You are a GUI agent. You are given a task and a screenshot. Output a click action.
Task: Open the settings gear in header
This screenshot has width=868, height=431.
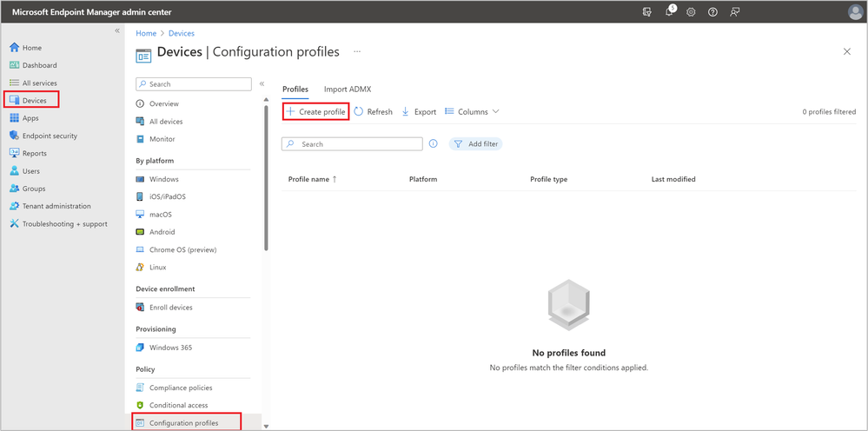point(691,11)
